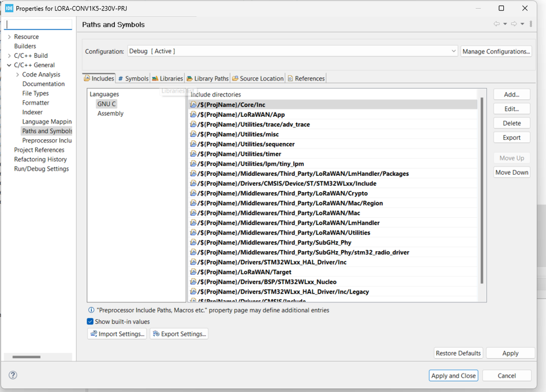Open the back history dropdown arrow

coord(505,24)
